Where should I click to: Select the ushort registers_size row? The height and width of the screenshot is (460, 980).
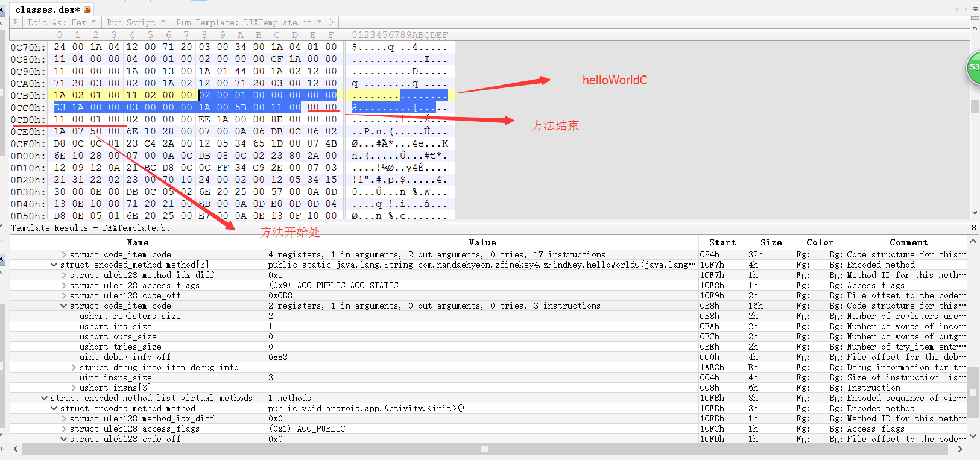488,316
